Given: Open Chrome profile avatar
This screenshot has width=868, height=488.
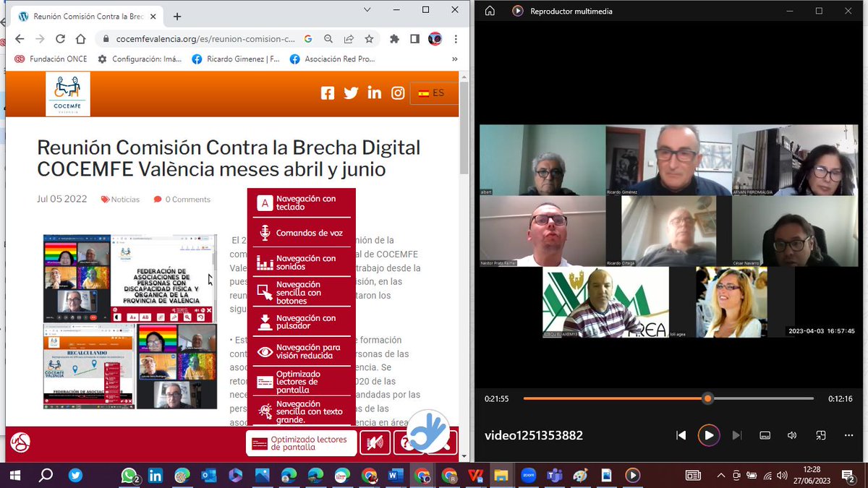Looking at the screenshot, I should coord(435,39).
